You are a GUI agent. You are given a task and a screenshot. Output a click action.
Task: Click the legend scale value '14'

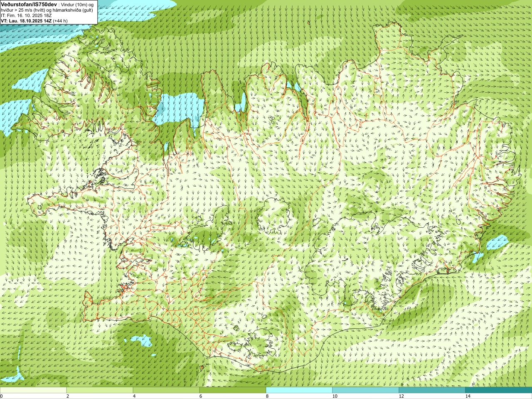click(x=468, y=396)
